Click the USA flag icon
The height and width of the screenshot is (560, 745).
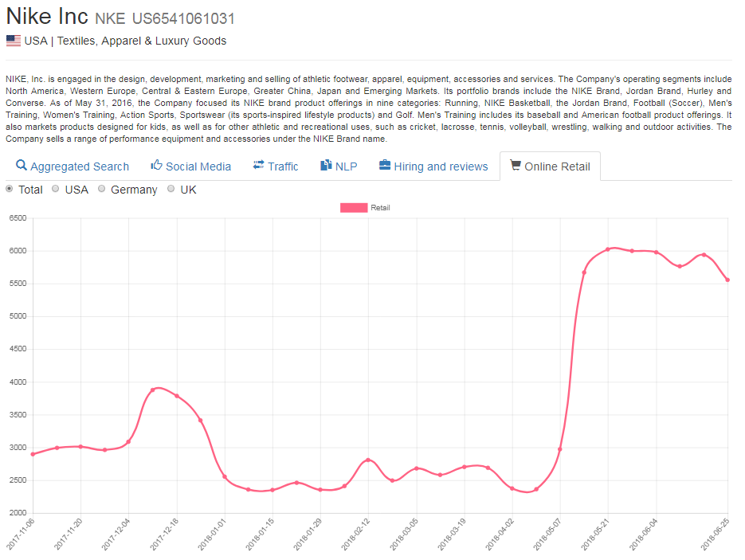tap(14, 41)
